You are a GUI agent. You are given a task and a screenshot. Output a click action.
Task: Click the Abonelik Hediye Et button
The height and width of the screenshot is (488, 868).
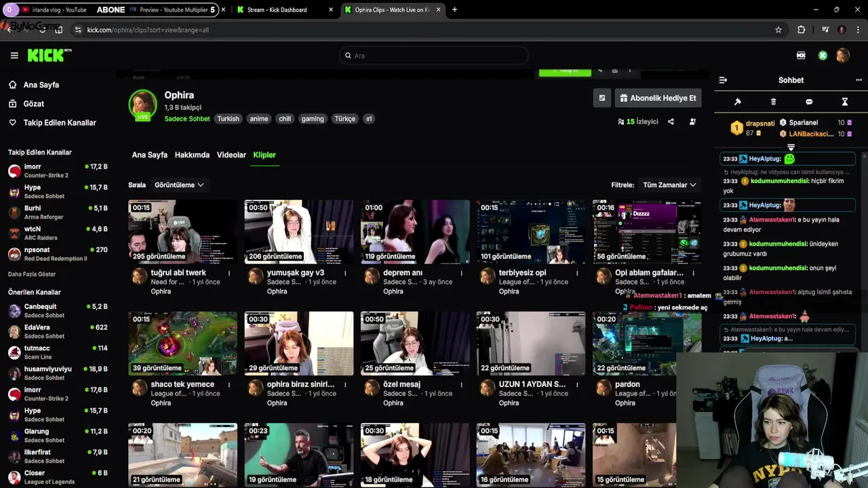[x=657, y=98]
